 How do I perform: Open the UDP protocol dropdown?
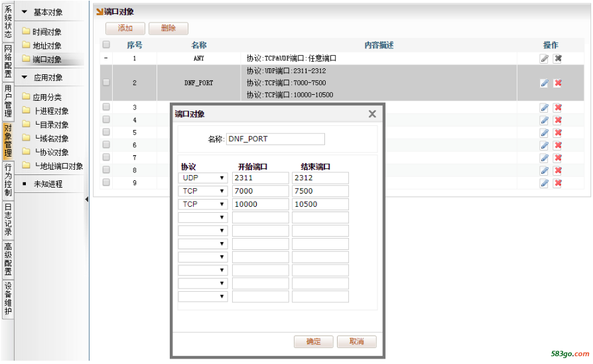203,178
